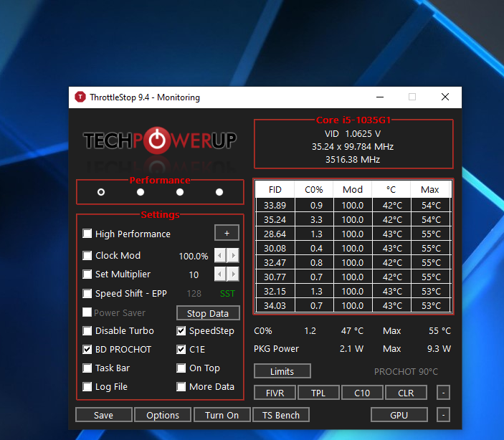Screen dimensions: 504x440
Task: Increase Set Multiplier with right arrow
Action: [x=233, y=274]
